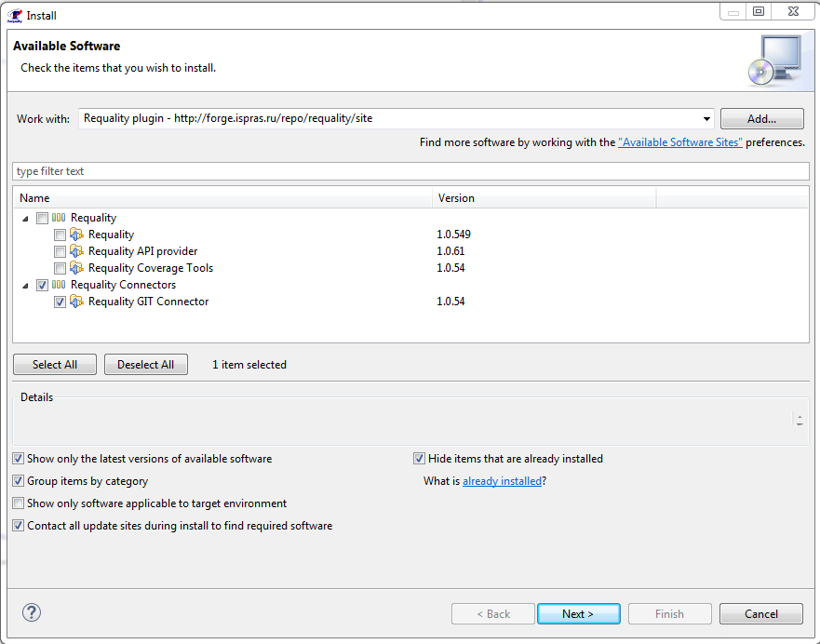Click the Version column header

tap(544, 198)
